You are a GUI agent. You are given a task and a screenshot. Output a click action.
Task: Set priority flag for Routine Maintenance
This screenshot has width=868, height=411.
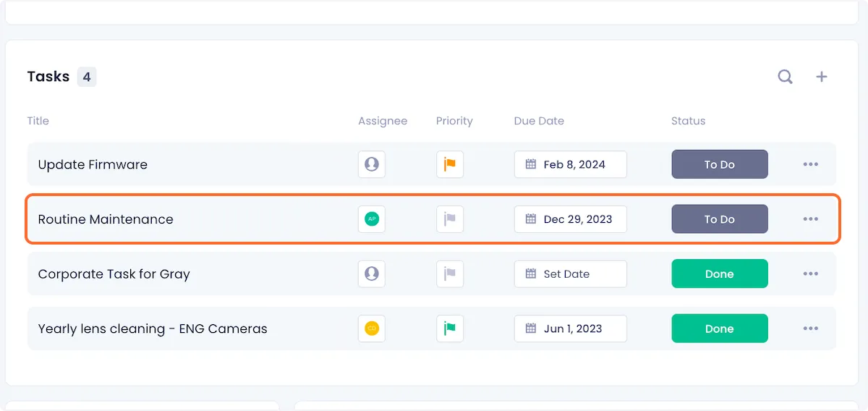pos(450,219)
